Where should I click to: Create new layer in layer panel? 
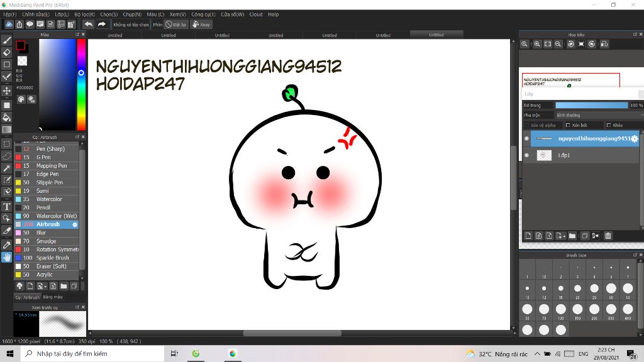click(x=528, y=236)
